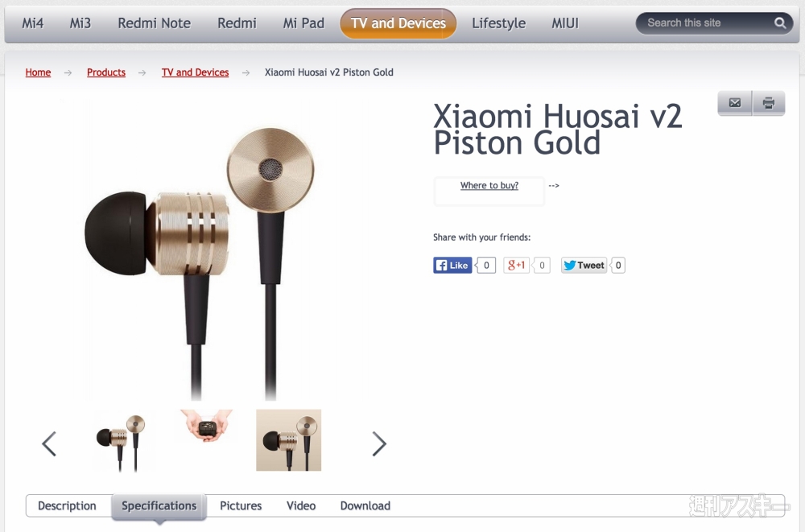Open the Video tab
The width and height of the screenshot is (805, 532).
coord(301,505)
